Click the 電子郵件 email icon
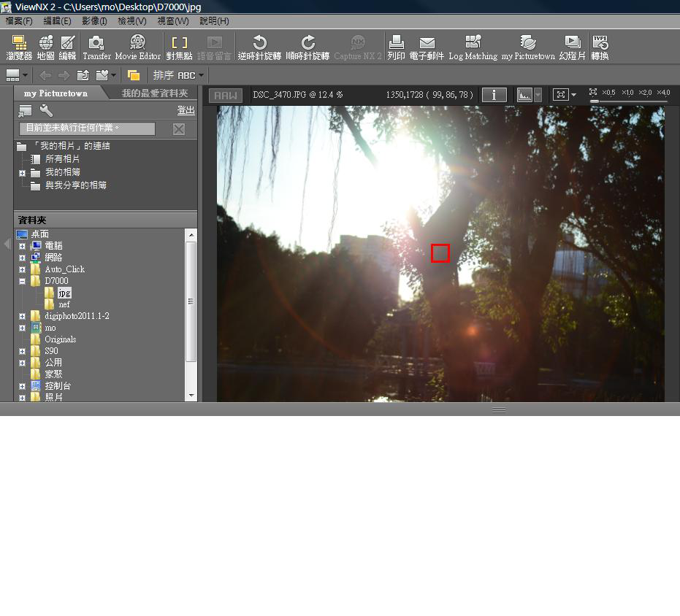 [427, 47]
